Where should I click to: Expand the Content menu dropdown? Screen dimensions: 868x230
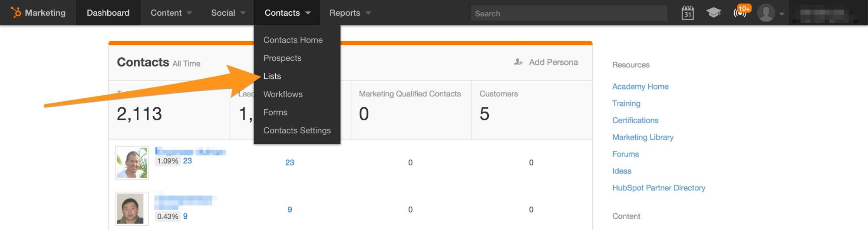(171, 13)
